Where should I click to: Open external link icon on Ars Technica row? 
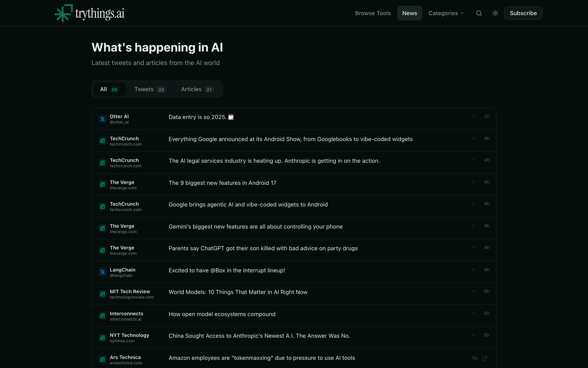[x=484, y=359]
